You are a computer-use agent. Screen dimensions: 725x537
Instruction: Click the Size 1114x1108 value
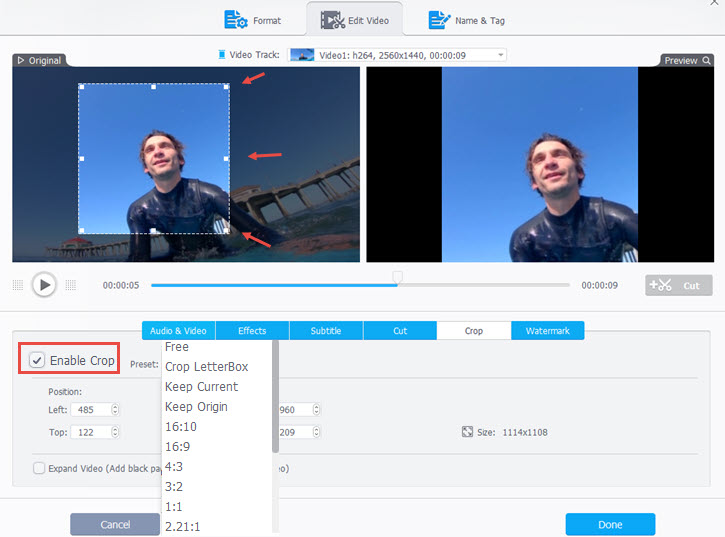point(525,432)
